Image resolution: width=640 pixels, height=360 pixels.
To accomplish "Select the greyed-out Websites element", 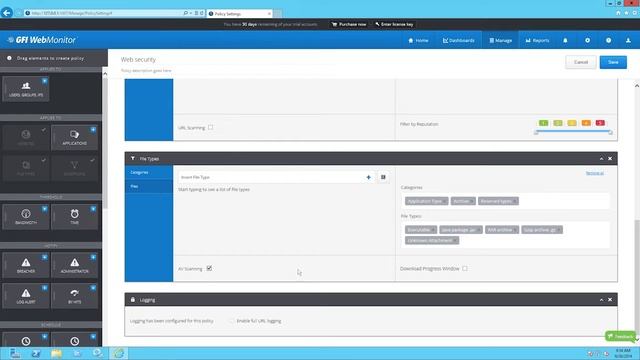I will [x=26, y=137].
